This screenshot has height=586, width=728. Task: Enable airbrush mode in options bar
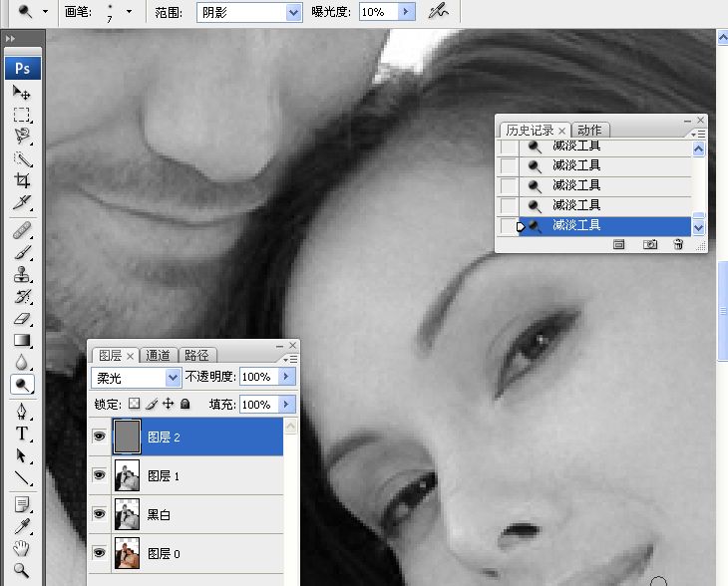[x=437, y=12]
